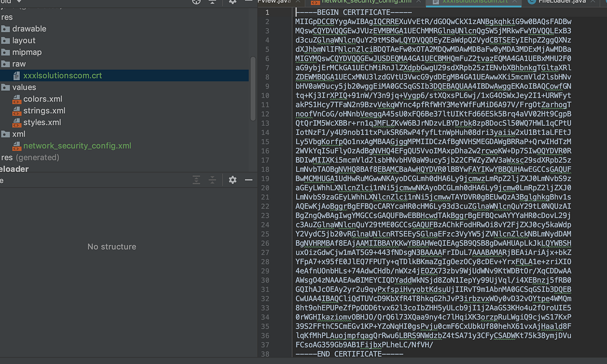Hide the Structure panel with the minus icon

tap(249, 180)
